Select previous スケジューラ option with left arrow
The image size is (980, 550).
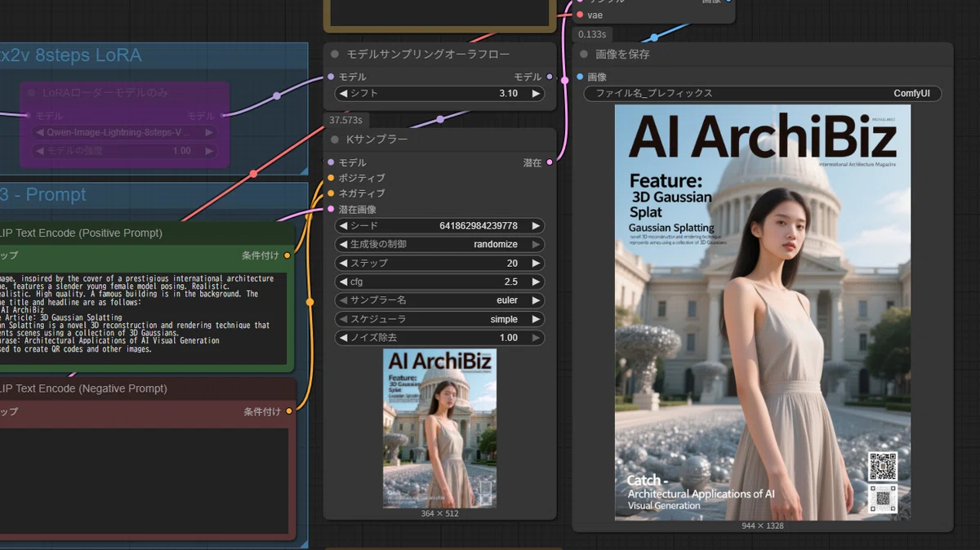[x=343, y=319]
